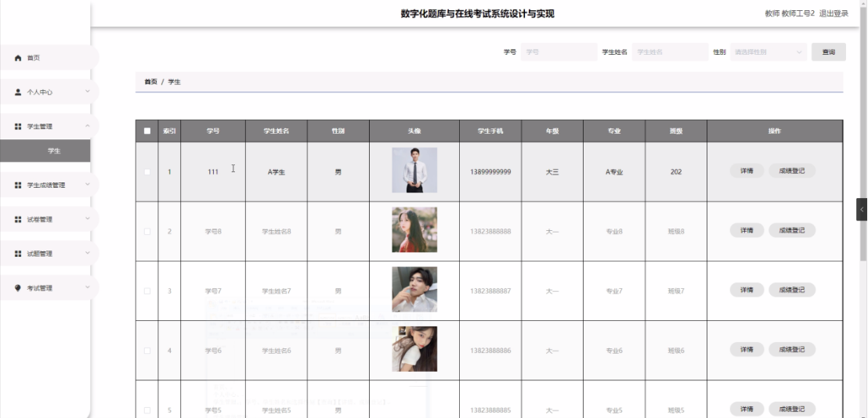This screenshot has width=868, height=418.
Task: Click 成绩登记 for 学生姓名6 row
Action: point(791,349)
